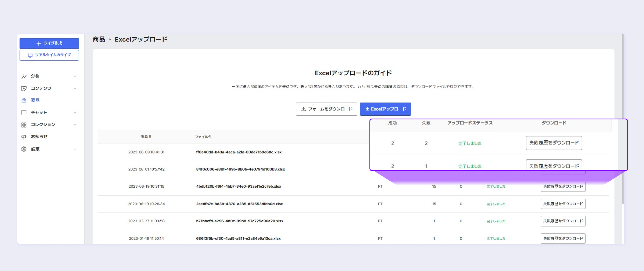Click フォームをダウンロード button

[x=326, y=109]
